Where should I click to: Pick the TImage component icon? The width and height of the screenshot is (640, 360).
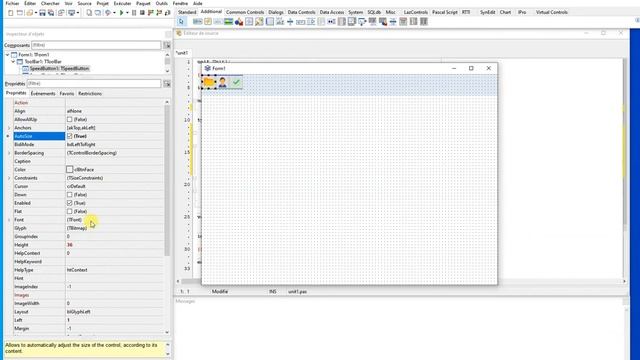pyautogui.click(x=229, y=21)
